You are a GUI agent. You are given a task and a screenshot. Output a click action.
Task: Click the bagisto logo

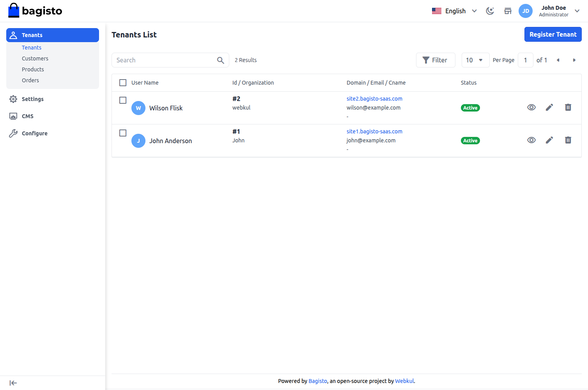tap(35, 11)
